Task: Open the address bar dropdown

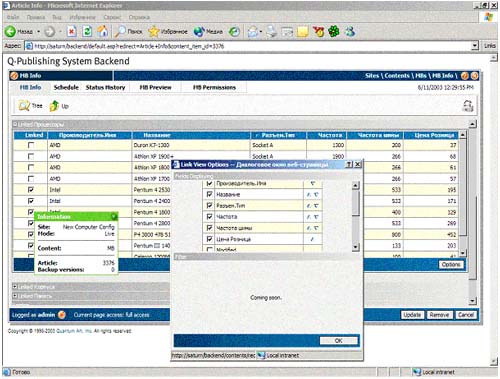Action: point(475,46)
